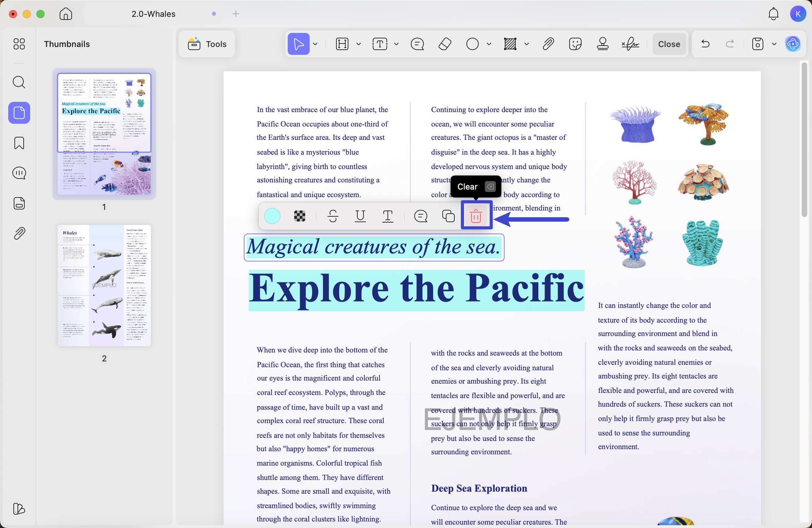Open the sticky note comment tool
812x528 pixels.
tap(418, 44)
